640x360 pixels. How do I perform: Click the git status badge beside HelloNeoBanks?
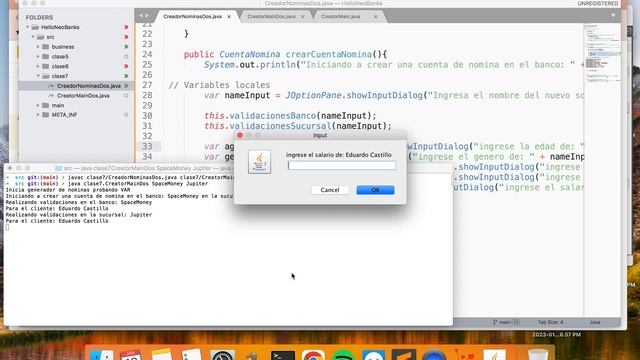[x=126, y=27]
